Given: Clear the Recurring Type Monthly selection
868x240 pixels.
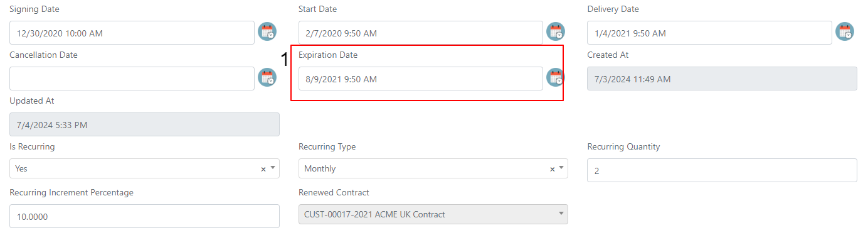Looking at the screenshot, I should pyautogui.click(x=553, y=169).
